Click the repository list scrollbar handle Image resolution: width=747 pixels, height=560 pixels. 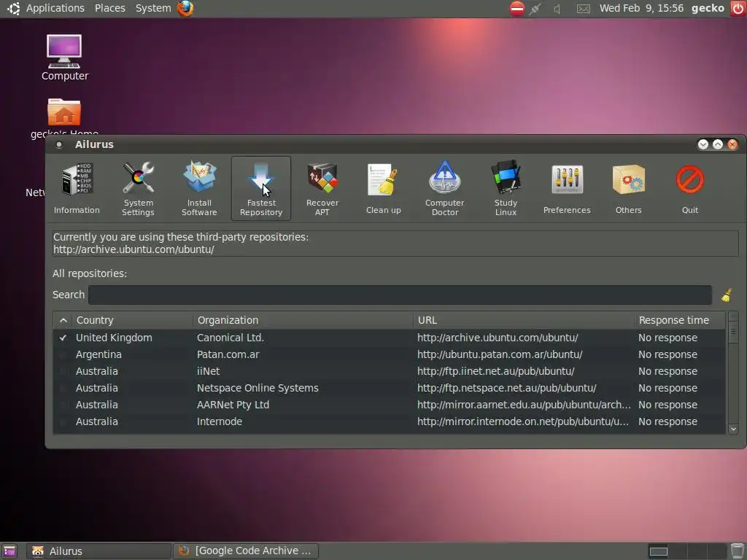click(x=733, y=332)
